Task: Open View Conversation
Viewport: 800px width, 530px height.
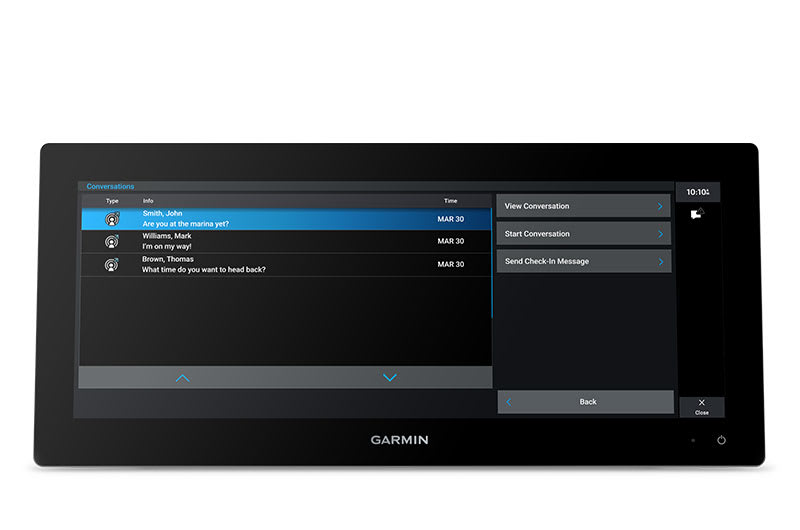Action: (x=584, y=206)
